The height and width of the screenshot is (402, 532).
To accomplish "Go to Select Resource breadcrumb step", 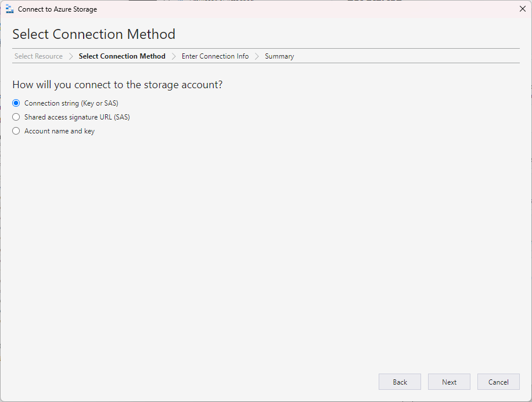I will pyautogui.click(x=38, y=56).
